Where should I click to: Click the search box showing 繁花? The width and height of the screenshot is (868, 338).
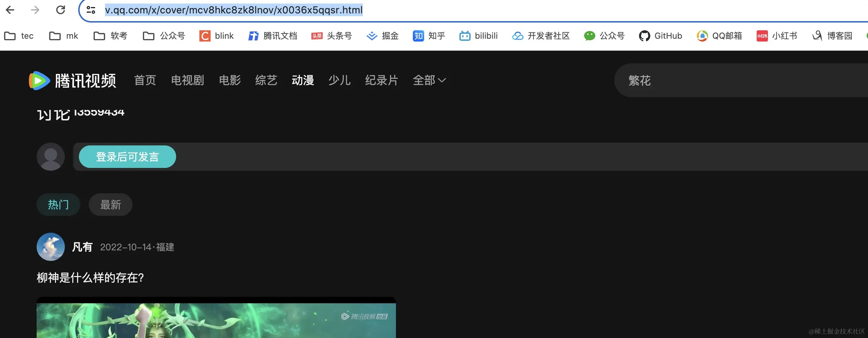(x=741, y=80)
